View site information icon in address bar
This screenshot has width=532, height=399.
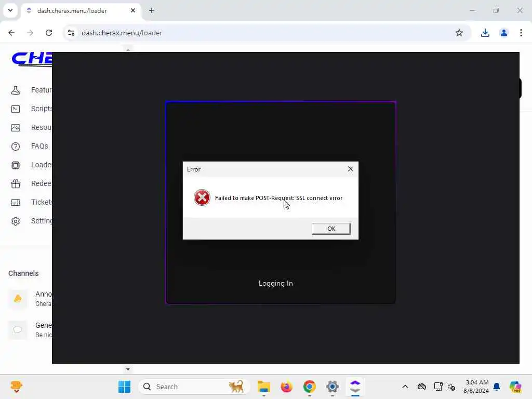click(71, 33)
